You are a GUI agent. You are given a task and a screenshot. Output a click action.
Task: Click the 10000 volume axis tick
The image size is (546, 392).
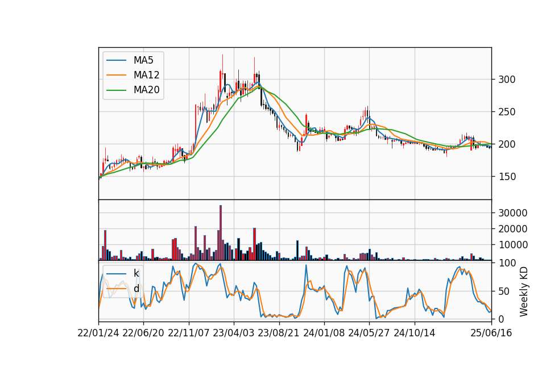(x=513, y=245)
